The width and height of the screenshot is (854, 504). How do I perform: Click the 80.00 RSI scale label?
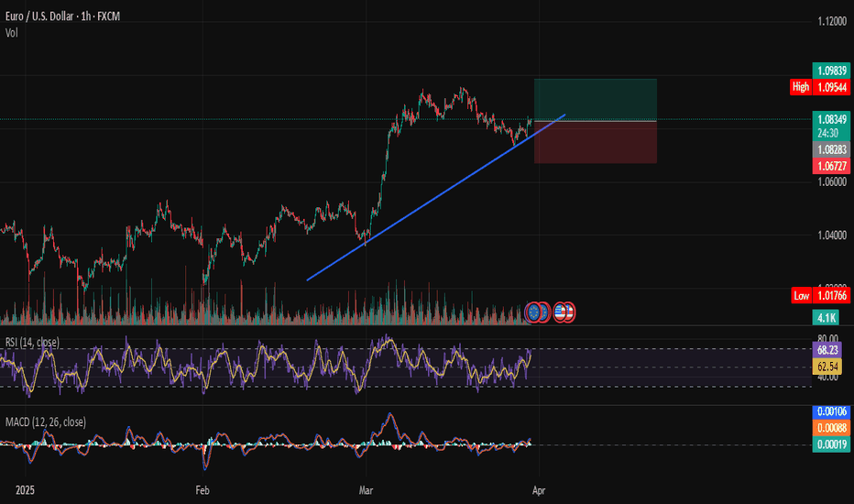click(827, 338)
